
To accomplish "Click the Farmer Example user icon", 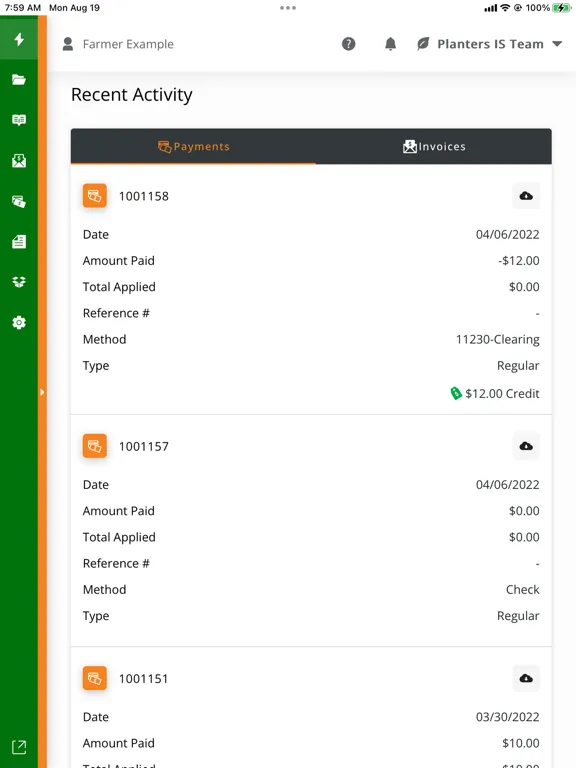I will point(68,44).
